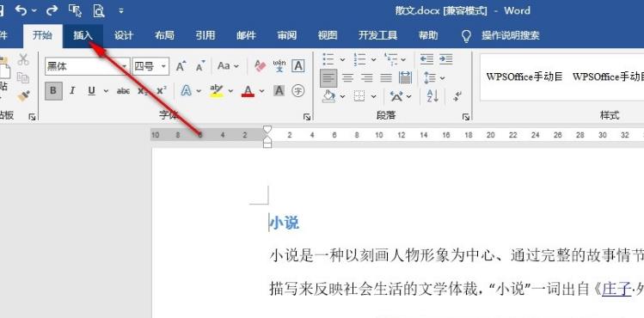
Task: Open highlight color dropdown arrow
Action: pos(230,91)
